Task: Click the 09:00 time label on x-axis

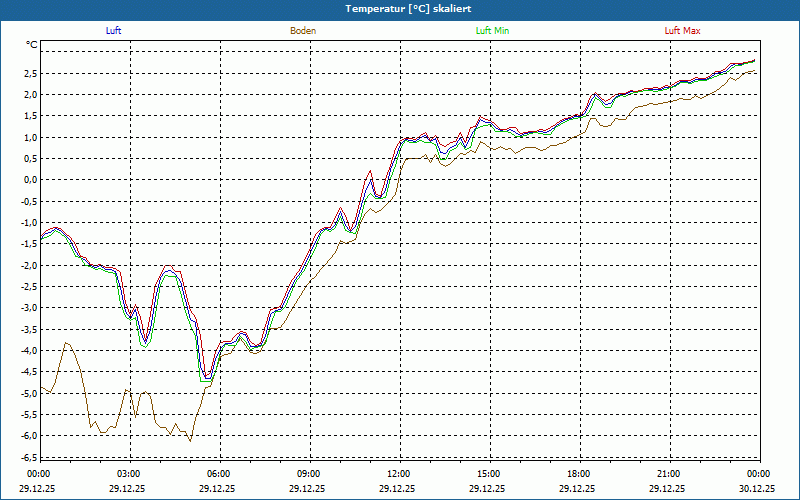Action: 310,474
